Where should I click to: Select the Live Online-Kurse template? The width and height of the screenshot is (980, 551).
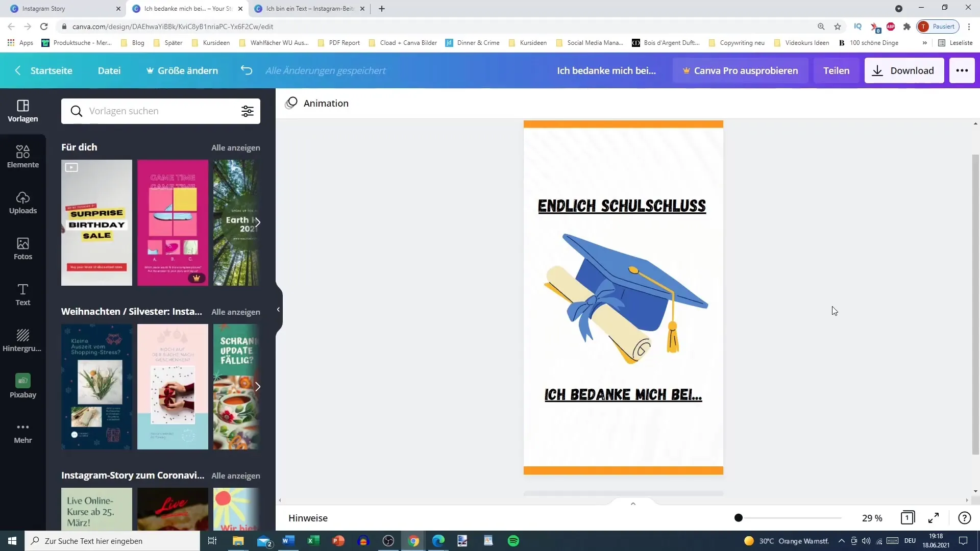96,509
